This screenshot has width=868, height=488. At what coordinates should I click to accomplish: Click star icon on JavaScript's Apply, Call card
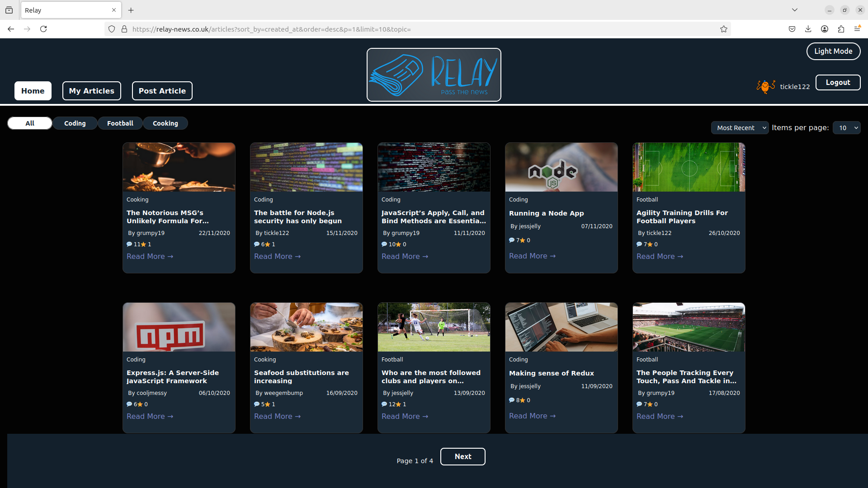click(x=398, y=244)
